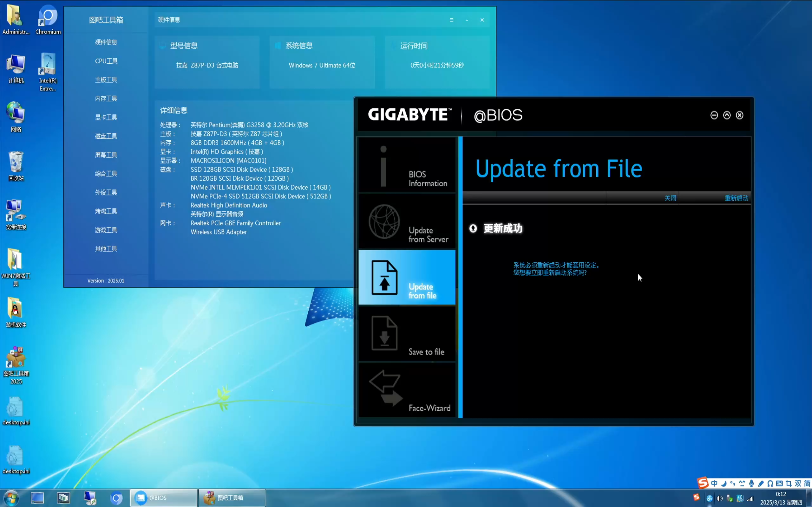Select 磁盘工具 in toolbox sidebar
The width and height of the screenshot is (812, 507).
click(106, 136)
